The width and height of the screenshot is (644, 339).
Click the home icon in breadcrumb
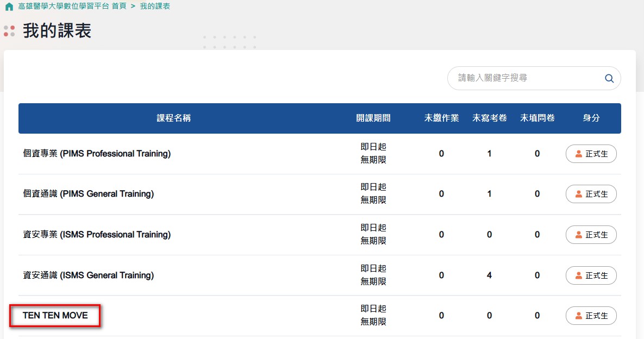[x=9, y=7]
